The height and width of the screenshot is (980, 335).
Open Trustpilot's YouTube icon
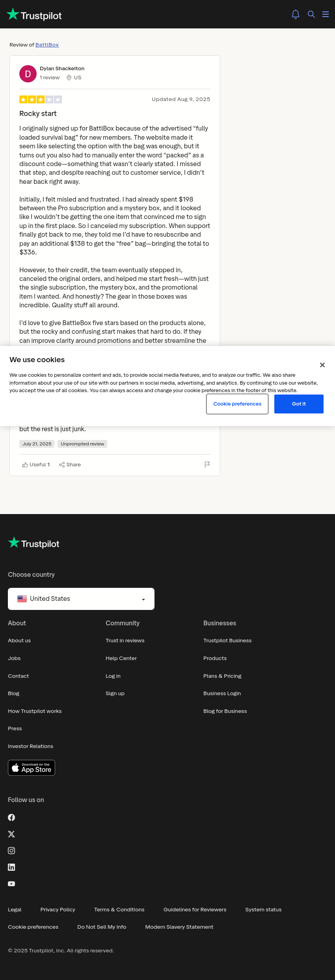(11, 884)
